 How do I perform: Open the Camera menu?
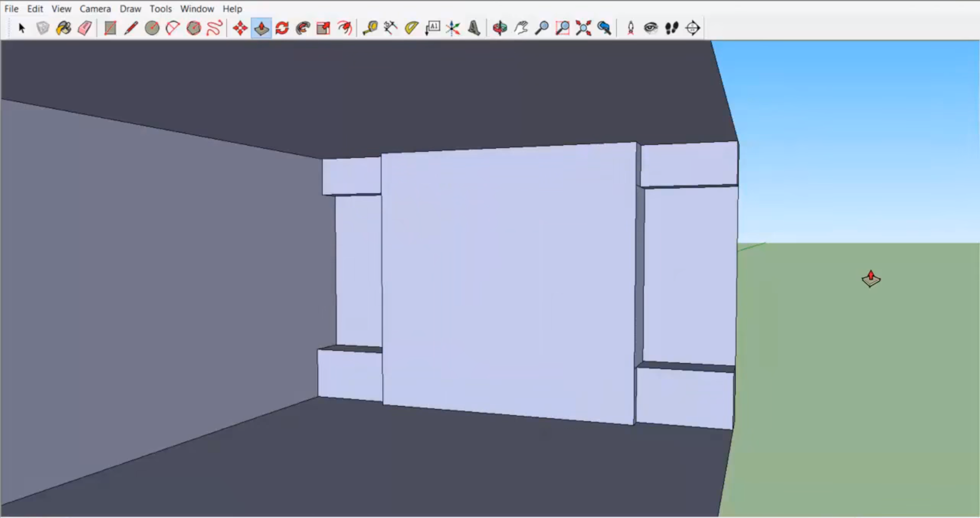(95, 9)
